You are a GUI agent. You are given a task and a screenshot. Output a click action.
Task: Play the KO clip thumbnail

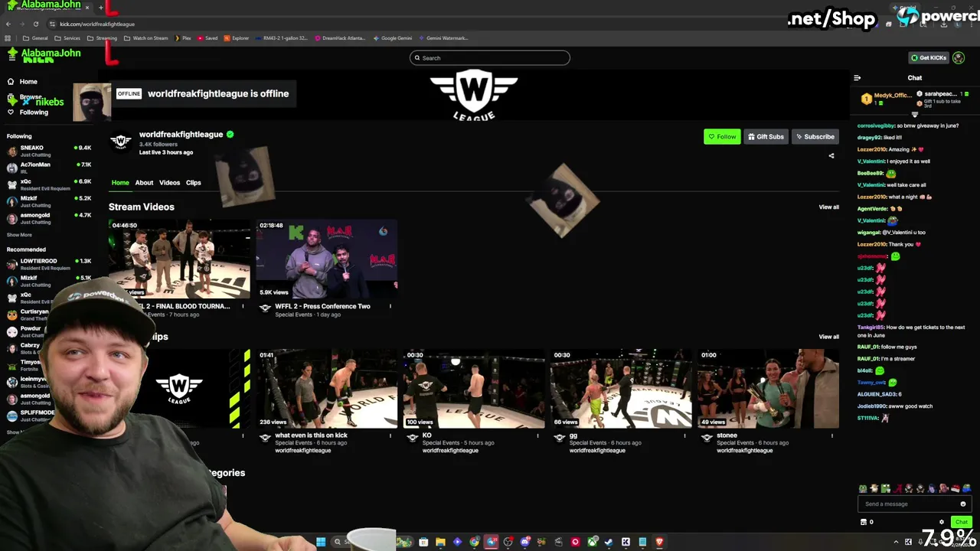474,390
